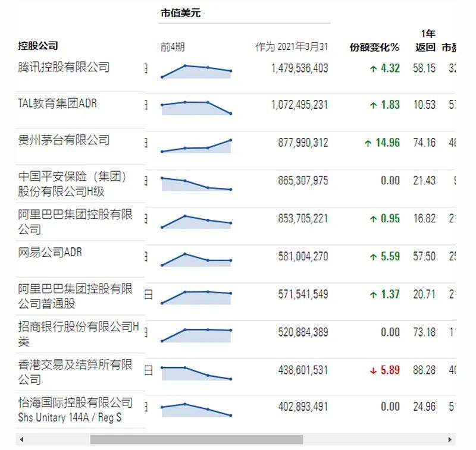Sort by the 1年返回 column header

click(x=426, y=40)
